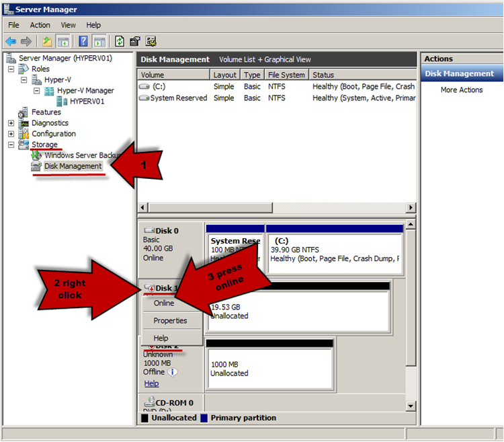Screen dimensions: 504x442
Task: Click the black Unallocated legend swatch
Action: [x=144, y=418]
